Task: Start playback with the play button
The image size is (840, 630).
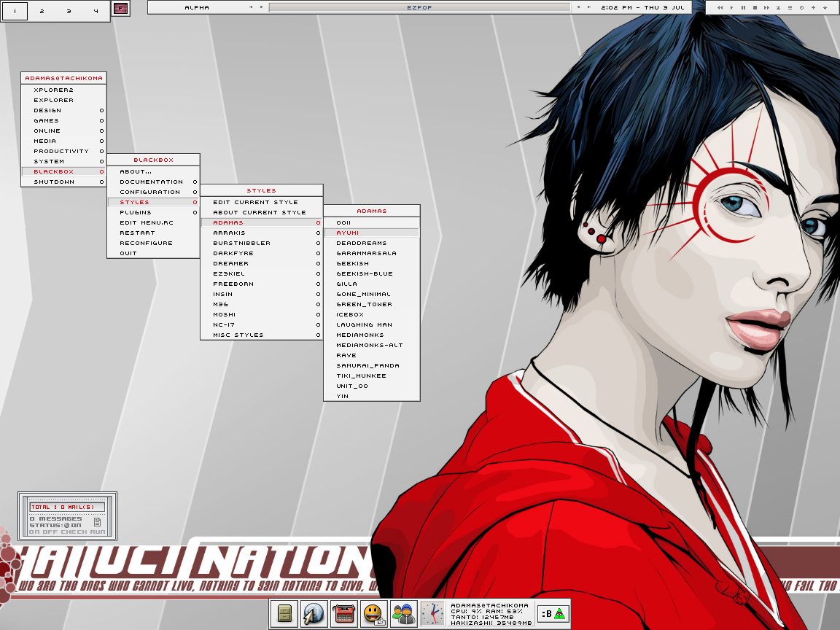Action: coord(732,7)
